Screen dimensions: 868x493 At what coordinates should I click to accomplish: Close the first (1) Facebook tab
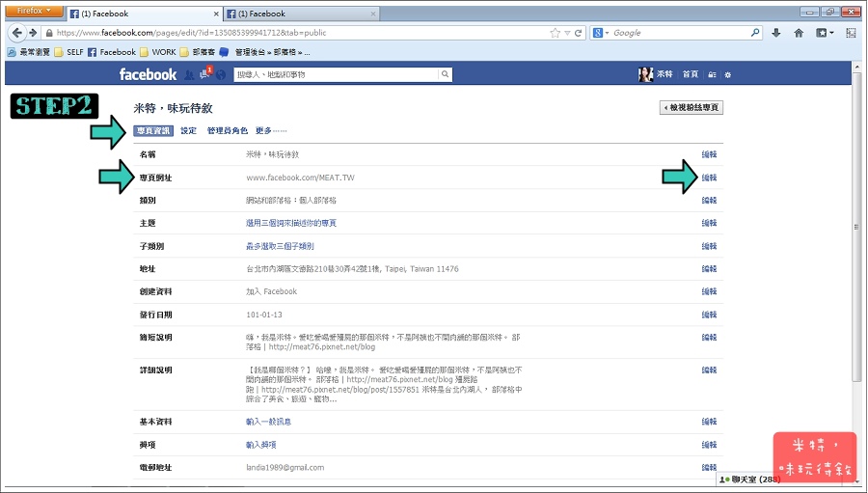click(216, 14)
